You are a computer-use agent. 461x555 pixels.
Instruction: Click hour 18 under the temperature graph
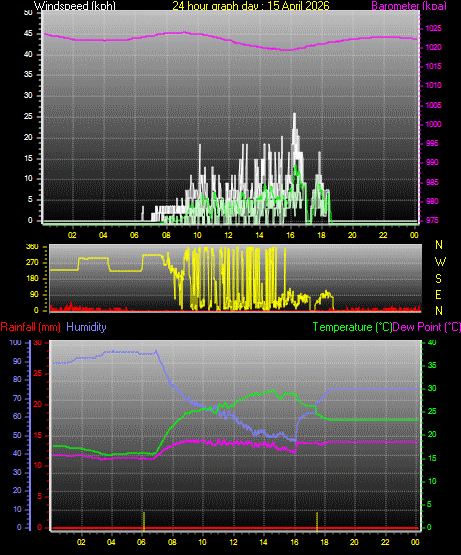point(324,542)
